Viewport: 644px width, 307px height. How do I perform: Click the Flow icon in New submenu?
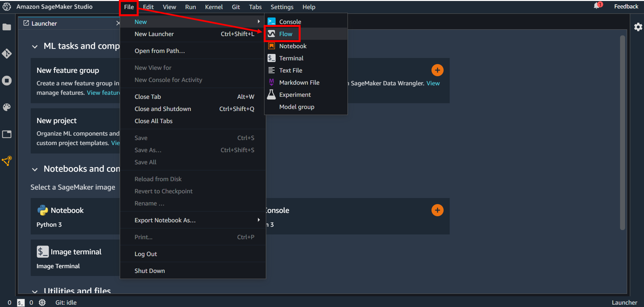pos(271,34)
